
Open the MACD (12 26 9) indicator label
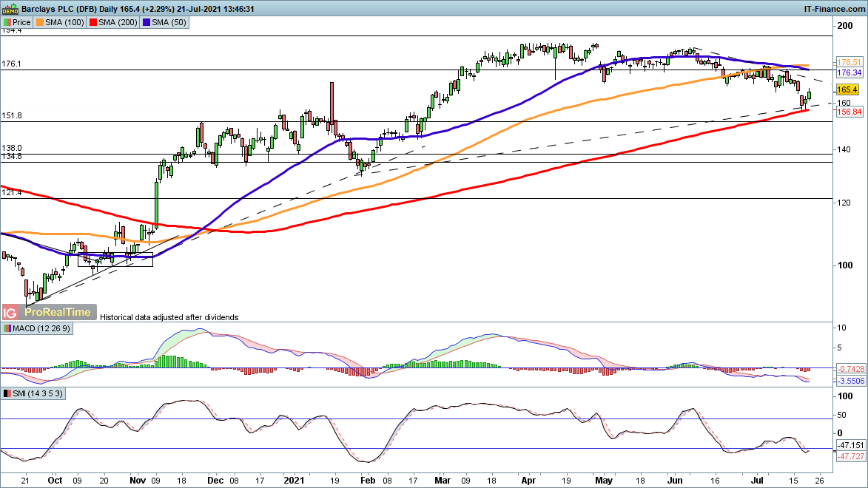pyautogui.click(x=37, y=328)
